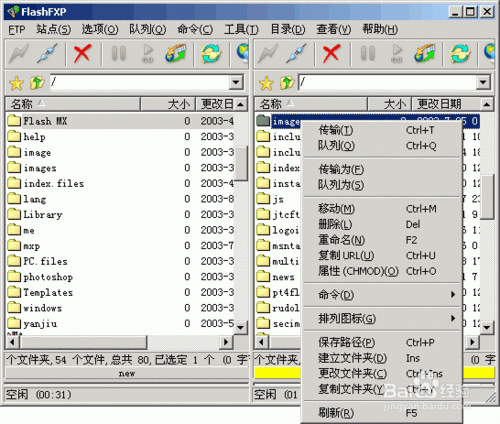Click the refresh icon in right toolbar
500x424 pixels.
(460, 53)
